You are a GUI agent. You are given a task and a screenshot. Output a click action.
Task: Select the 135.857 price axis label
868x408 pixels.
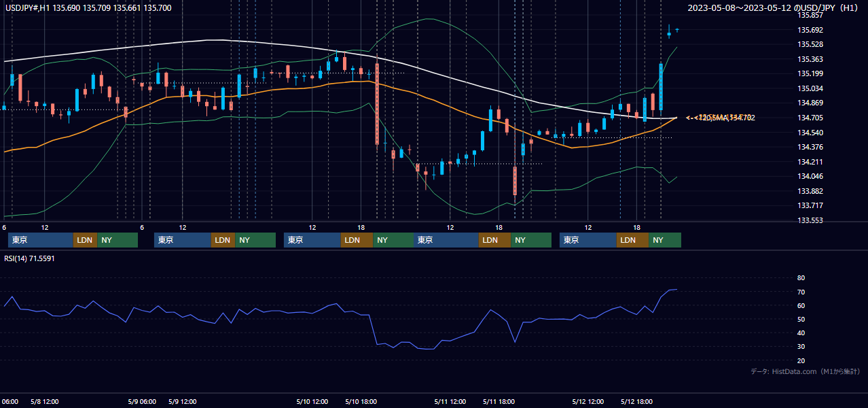coord(810,15)
